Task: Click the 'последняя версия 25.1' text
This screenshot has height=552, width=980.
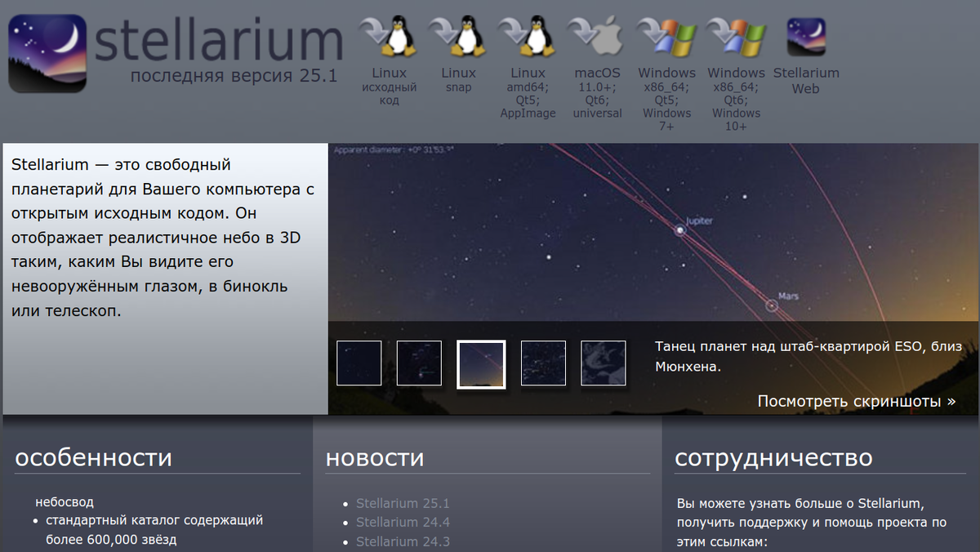Action: click(234, 77)
